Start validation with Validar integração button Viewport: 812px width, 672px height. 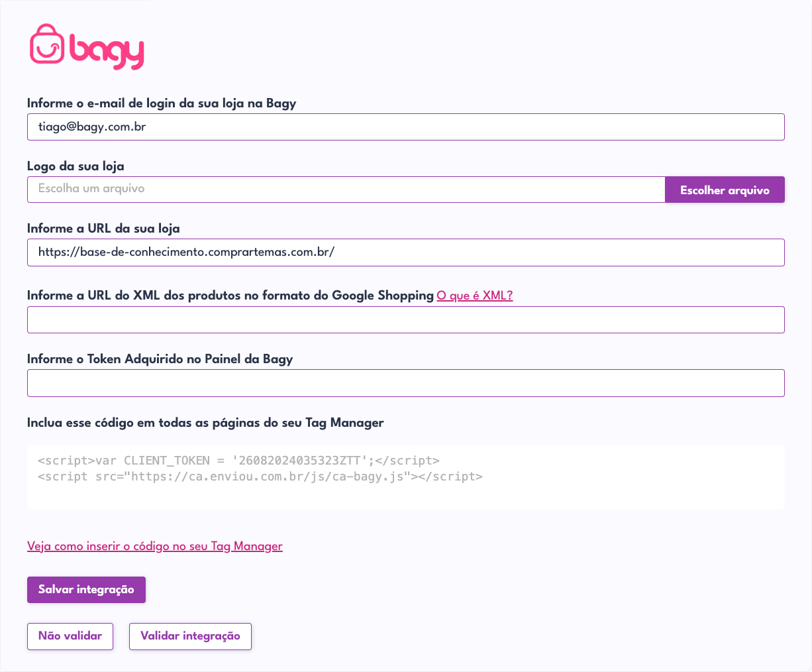point(190,636)
